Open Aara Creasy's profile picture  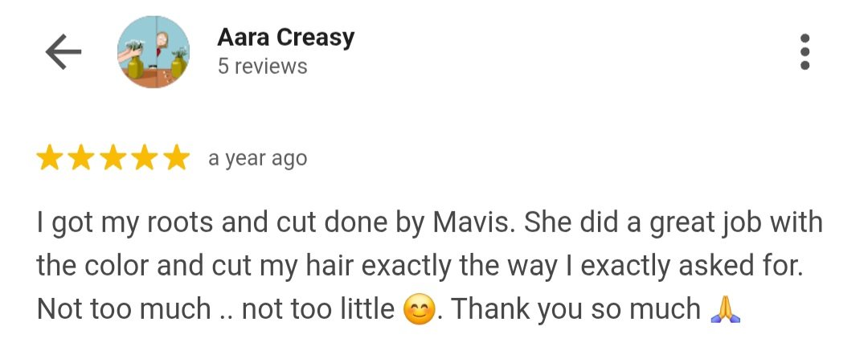pos(154,52)
